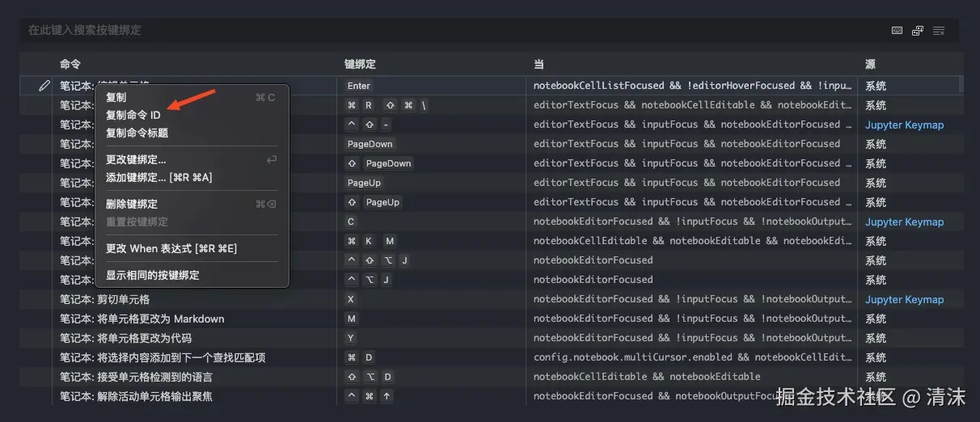Click the Sort by Precedence icon
This screenshot has width=980, height=422.
pos(918,31)
